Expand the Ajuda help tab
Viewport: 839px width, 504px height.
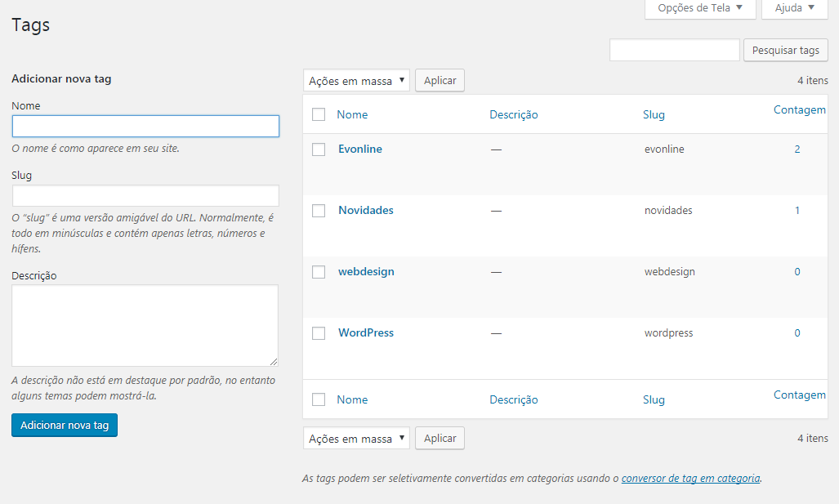click(795, 8)
